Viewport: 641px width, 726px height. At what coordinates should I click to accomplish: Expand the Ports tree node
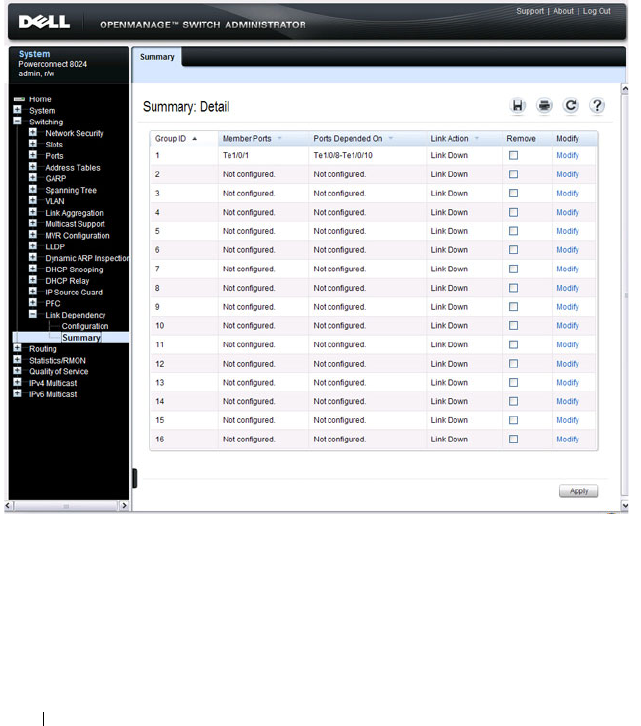[32, 155]
